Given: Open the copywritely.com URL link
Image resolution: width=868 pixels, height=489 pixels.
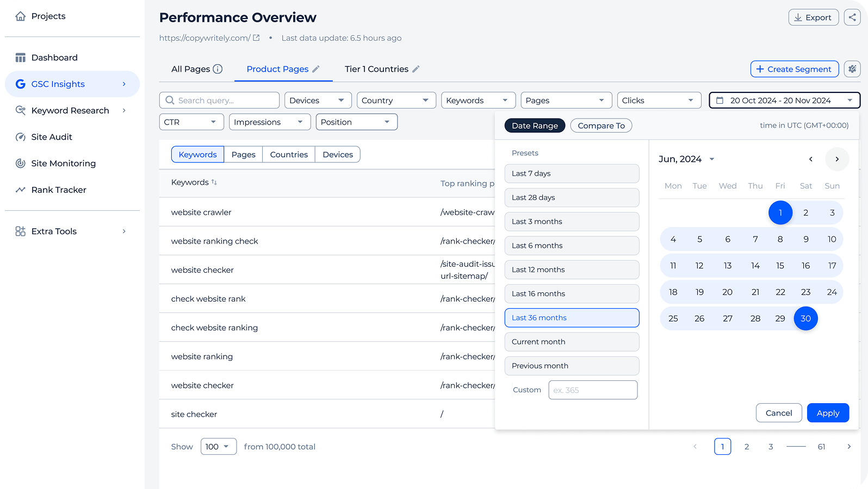Looking at the screenshot, I should click(x=204, y=38).
